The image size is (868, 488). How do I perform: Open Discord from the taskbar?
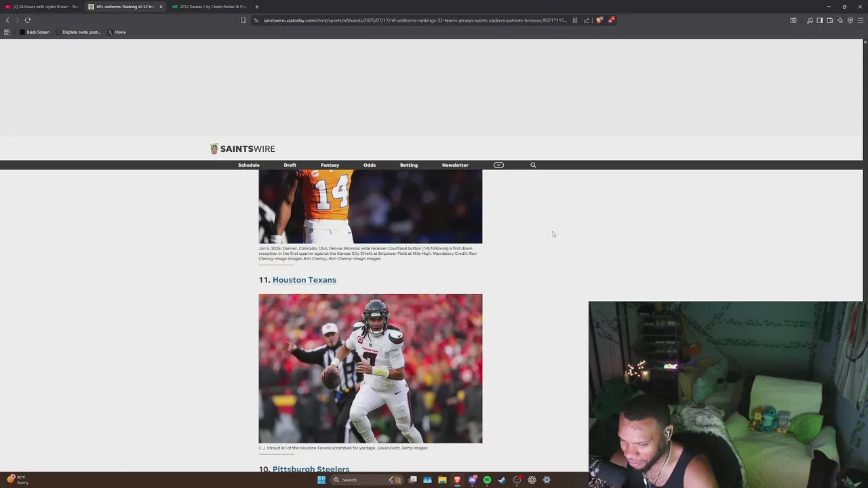[x=472, y=480]
